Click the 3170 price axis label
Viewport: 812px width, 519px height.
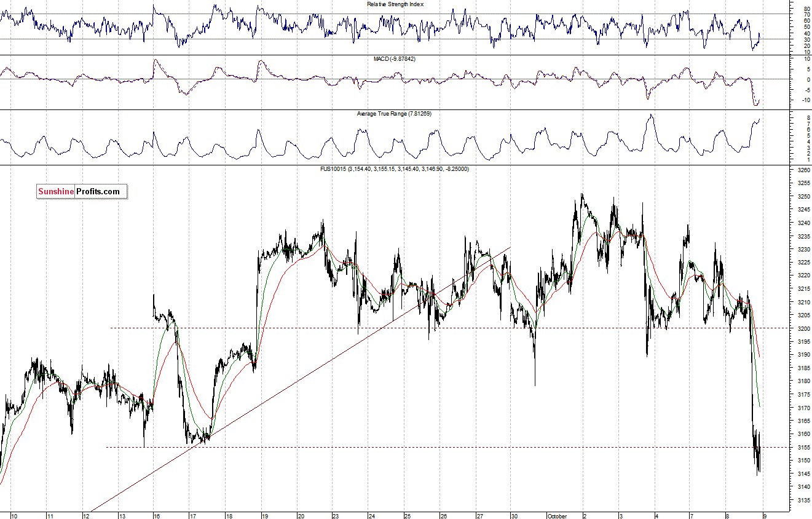[803, 408]
